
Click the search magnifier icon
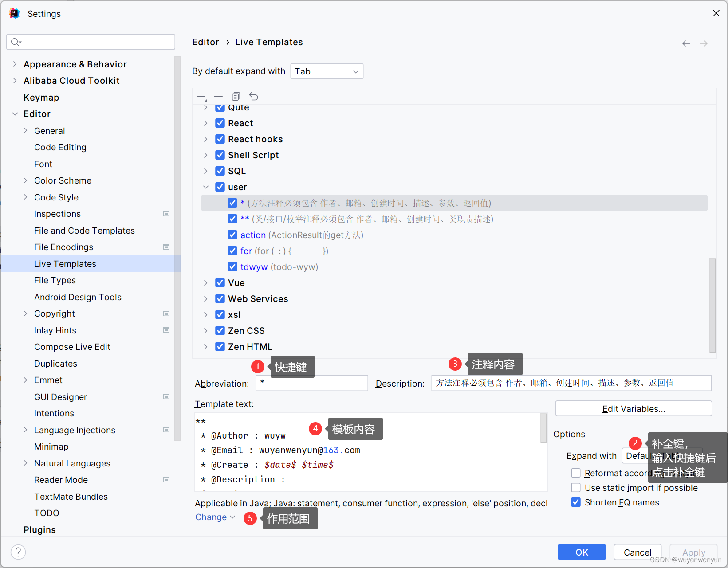coord(16,42)
